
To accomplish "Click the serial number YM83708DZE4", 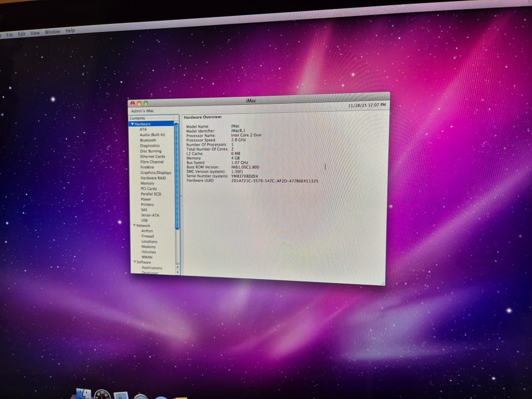I will (244, 176).
